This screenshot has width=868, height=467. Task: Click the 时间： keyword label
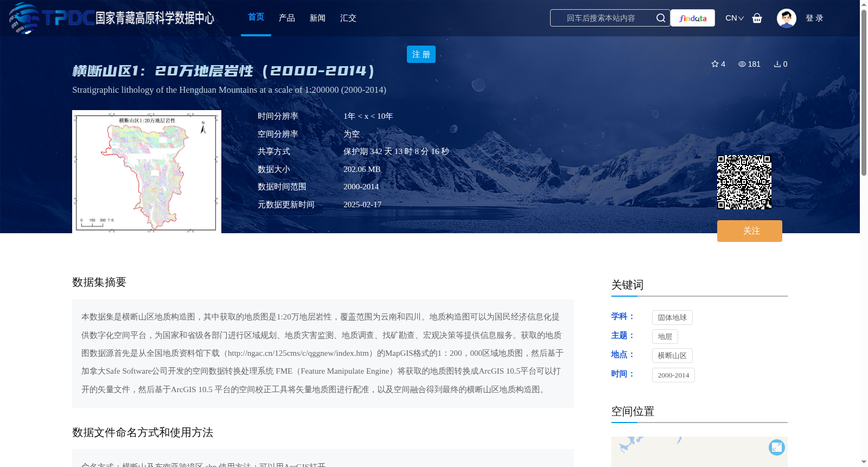(623, 374)
